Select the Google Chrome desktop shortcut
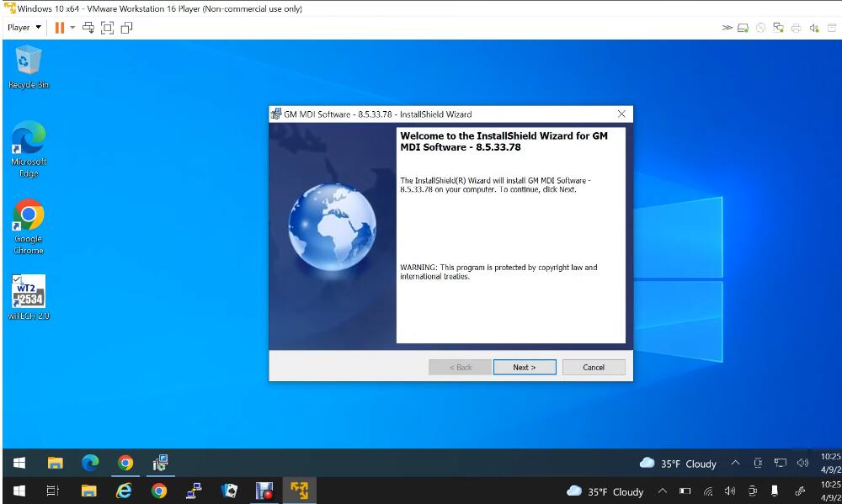Screen dimensions: 842x504 29,226
